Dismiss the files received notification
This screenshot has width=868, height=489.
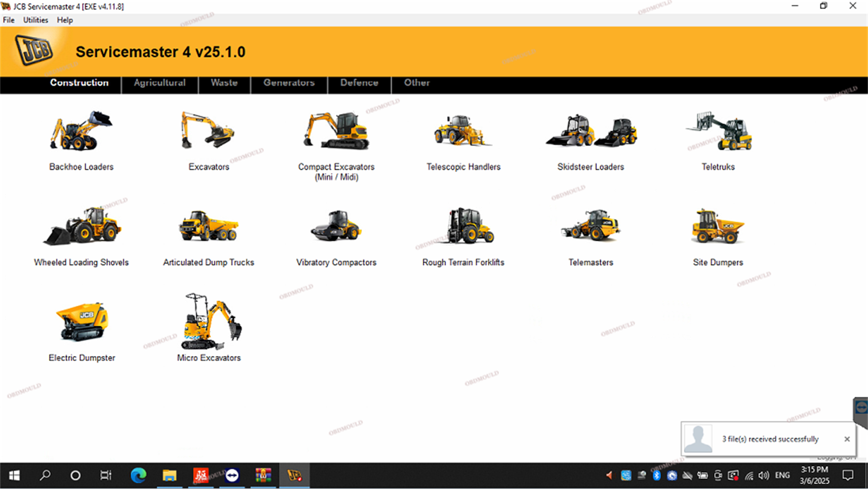(x=847, y=439)
